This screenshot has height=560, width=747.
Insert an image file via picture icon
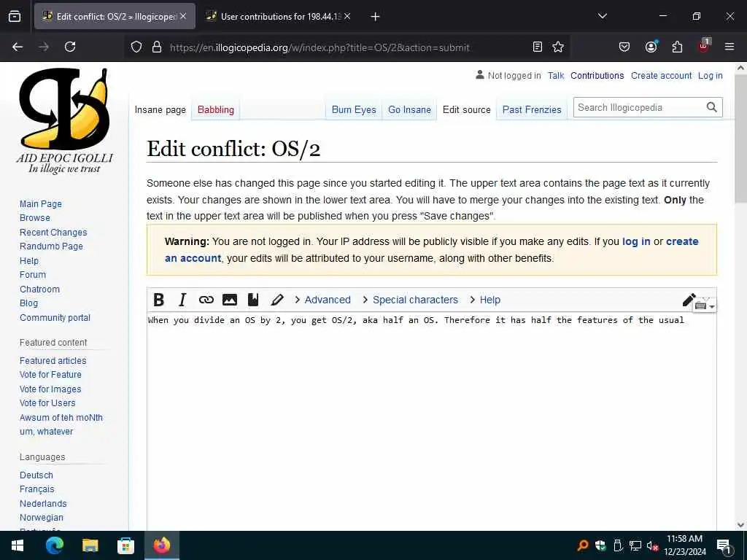230,300
